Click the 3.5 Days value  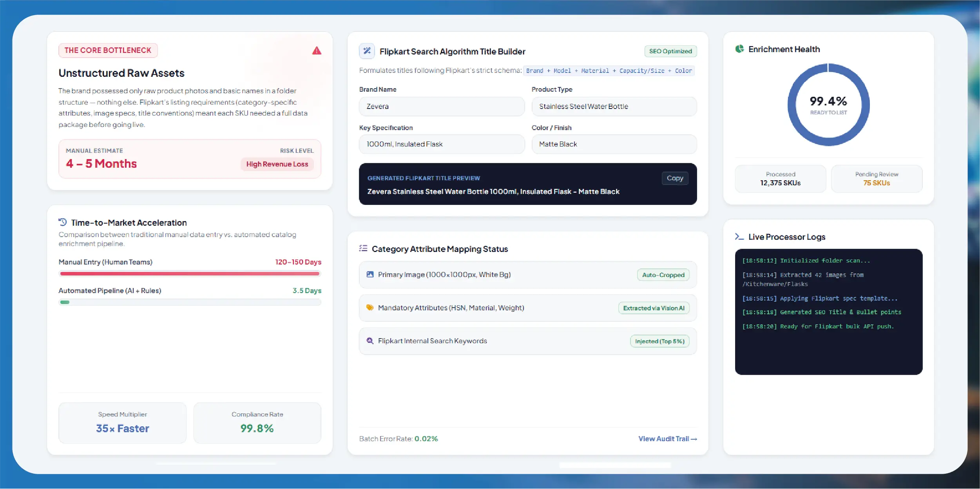[307, 291]
